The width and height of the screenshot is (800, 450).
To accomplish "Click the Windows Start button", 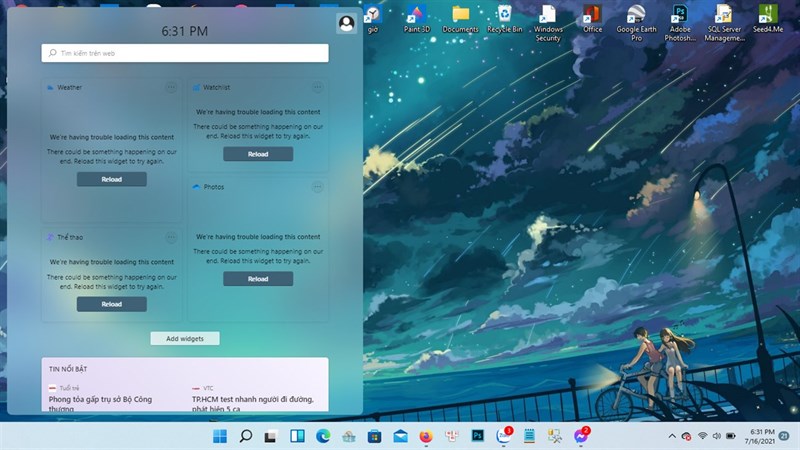I will click(219, 436).
